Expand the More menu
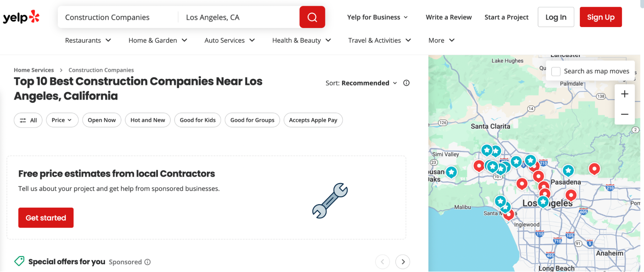 441,40
